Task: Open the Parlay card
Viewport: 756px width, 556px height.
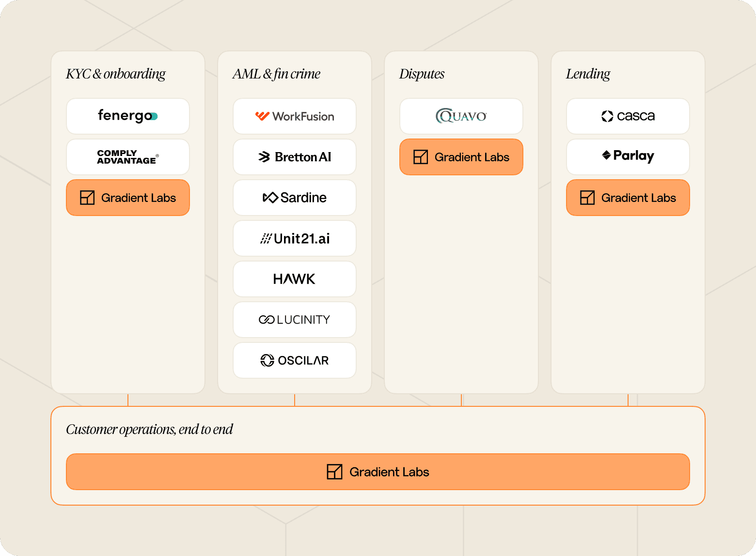Action: (x=628, y=157)
